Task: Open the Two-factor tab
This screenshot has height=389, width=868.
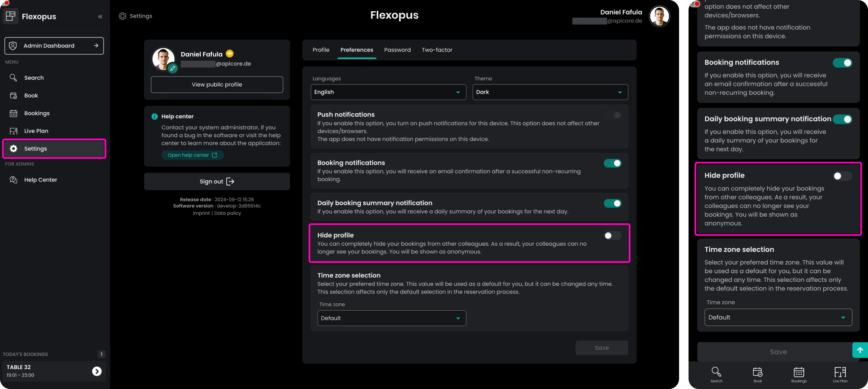Action: pos(437,50)
